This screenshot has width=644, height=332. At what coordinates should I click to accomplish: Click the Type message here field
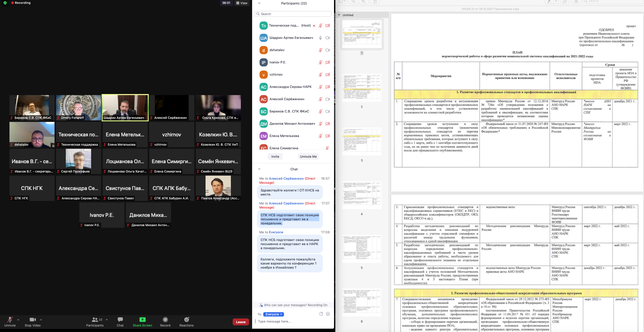[293, 321]
